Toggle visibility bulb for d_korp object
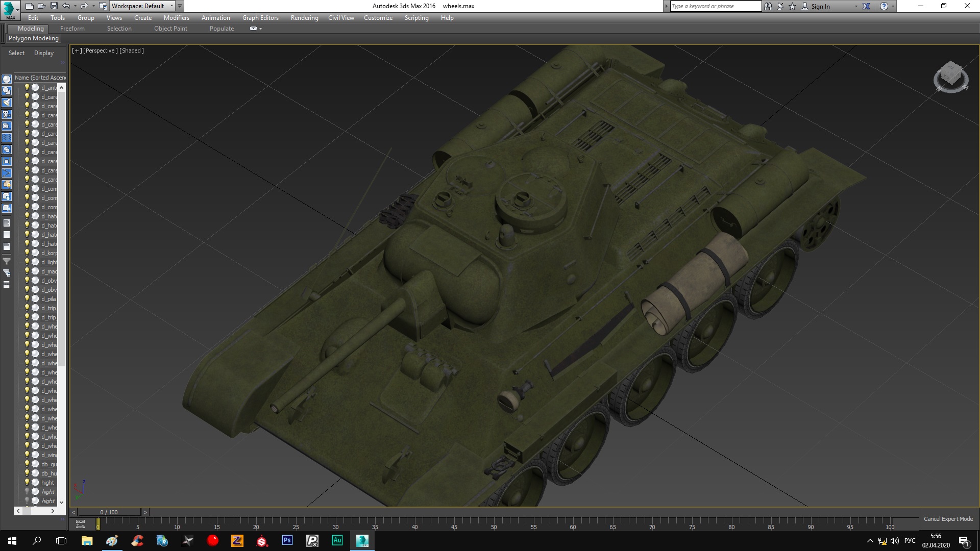This screenshot has width=980, height=551. tap(27, 253)
